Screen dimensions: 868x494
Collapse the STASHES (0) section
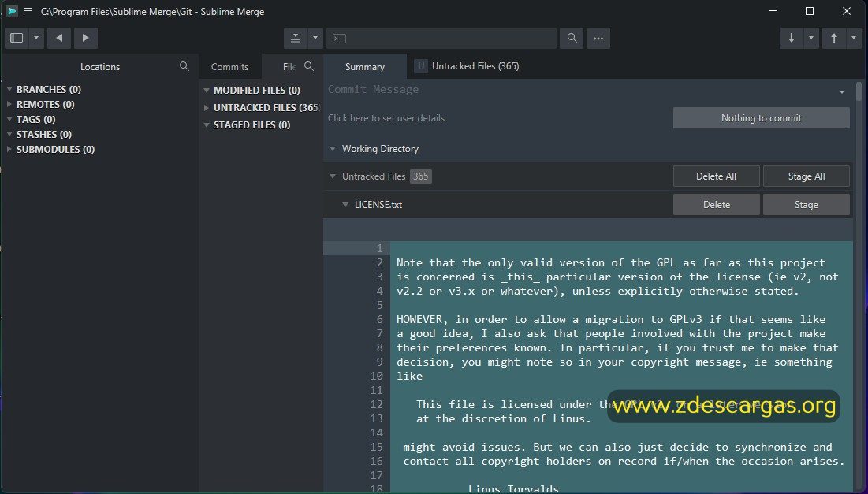click(x=9, y=134)
